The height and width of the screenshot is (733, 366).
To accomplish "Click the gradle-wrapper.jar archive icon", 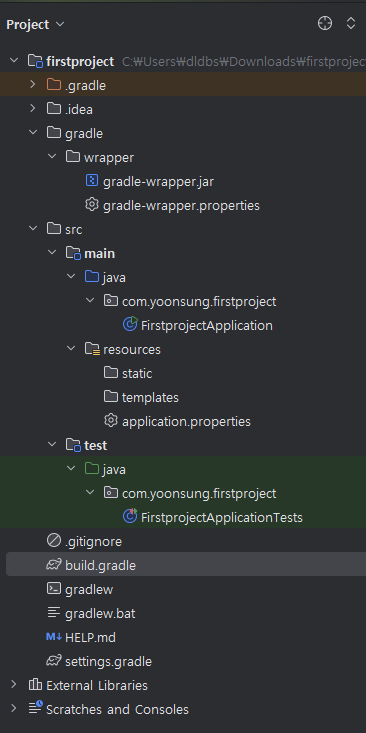I will [x=92, y=180].
